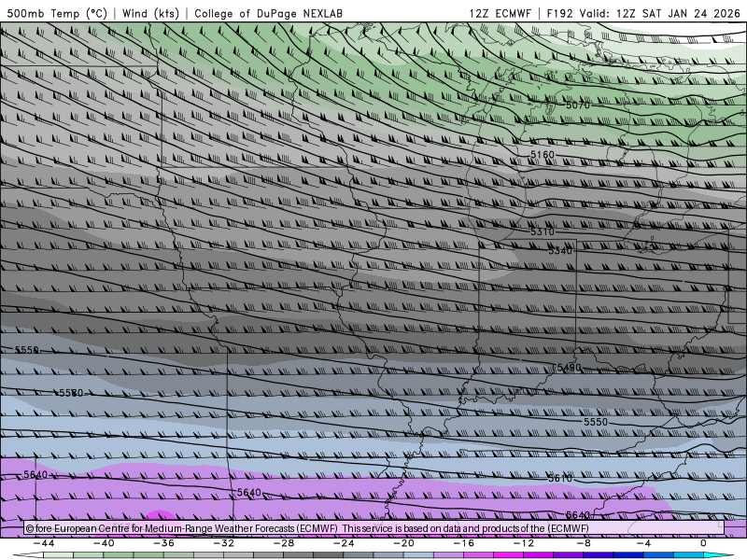Click the -16 colorbar tick label

pos(463,543)
